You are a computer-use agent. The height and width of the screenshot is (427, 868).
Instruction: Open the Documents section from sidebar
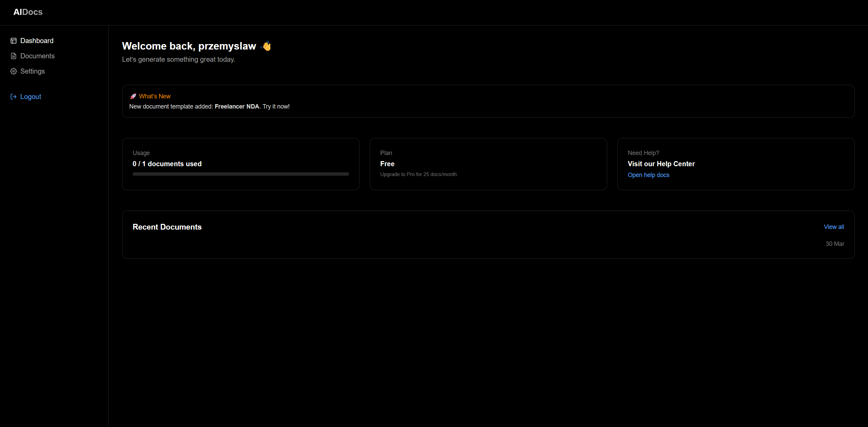[38, 56]
